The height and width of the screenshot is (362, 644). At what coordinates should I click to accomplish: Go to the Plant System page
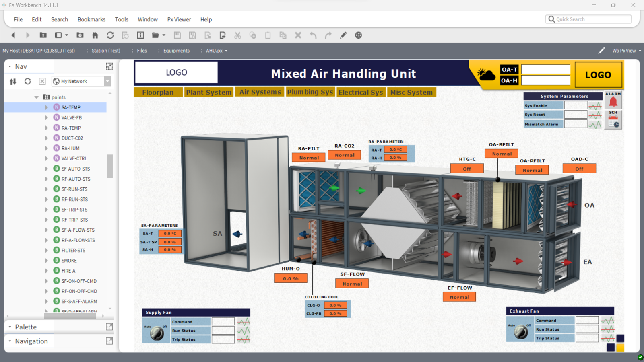point(208,92)
